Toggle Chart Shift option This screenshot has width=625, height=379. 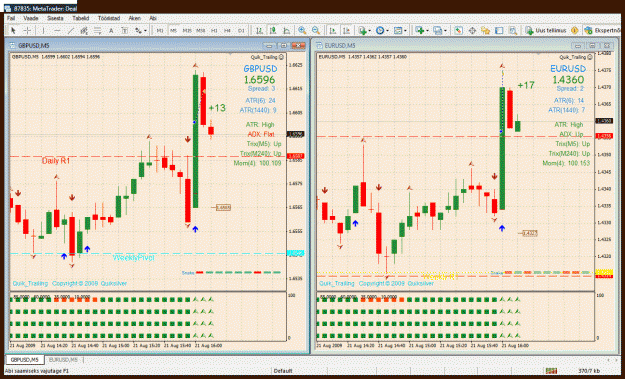tap(346, 31)
